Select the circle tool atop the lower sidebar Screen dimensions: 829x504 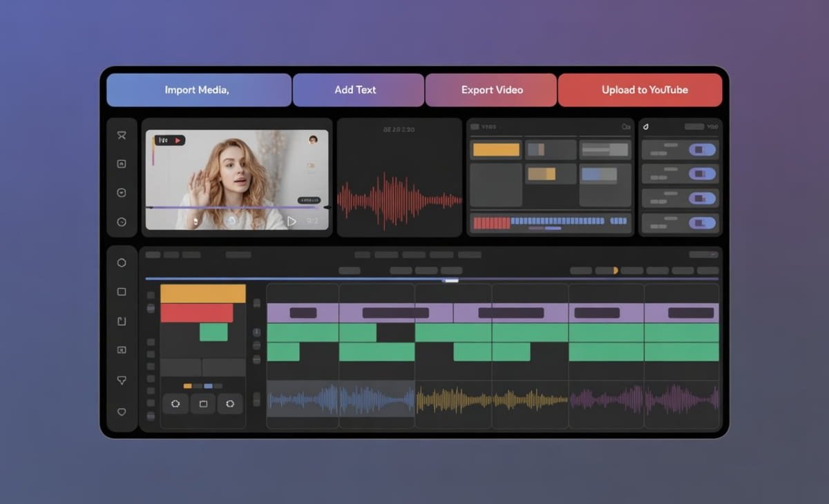click(x=122, y=262)
